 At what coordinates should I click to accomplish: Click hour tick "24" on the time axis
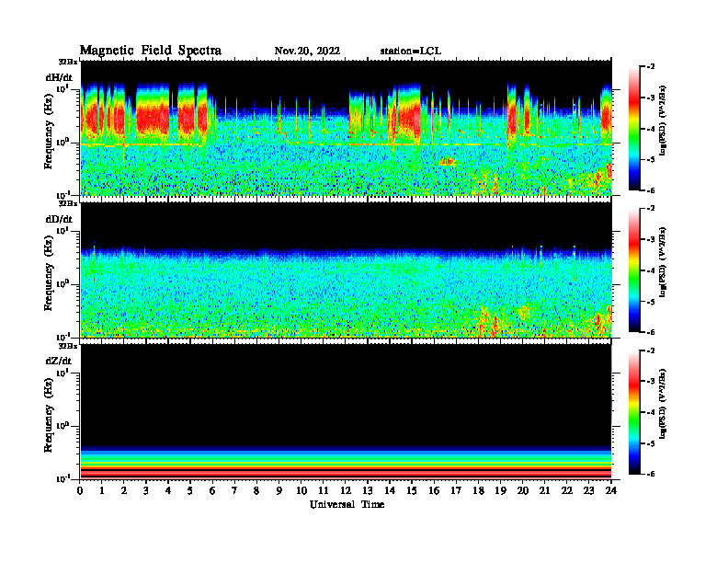point(611,491)
